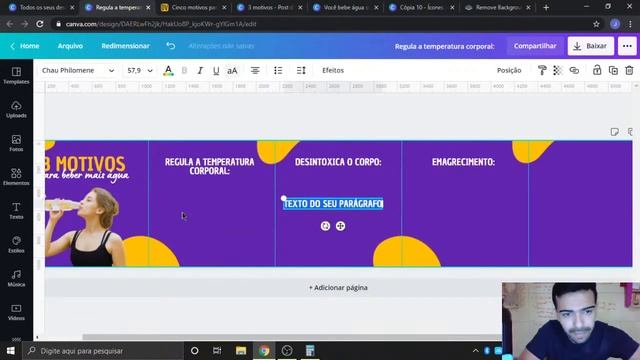This screenshot has width=640, height=360.
Task: Click the Windows taskbar search box
Action: coord(103,351)
